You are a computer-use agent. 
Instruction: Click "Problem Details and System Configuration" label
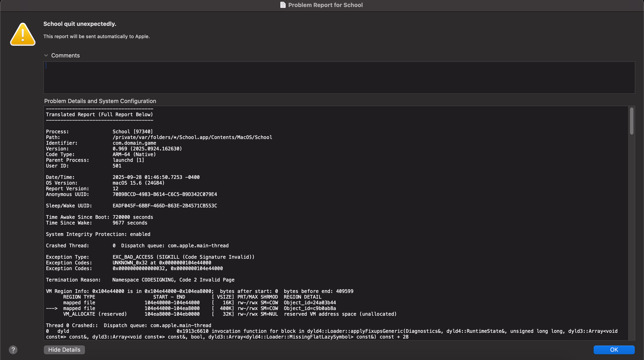tap(100, 101)
